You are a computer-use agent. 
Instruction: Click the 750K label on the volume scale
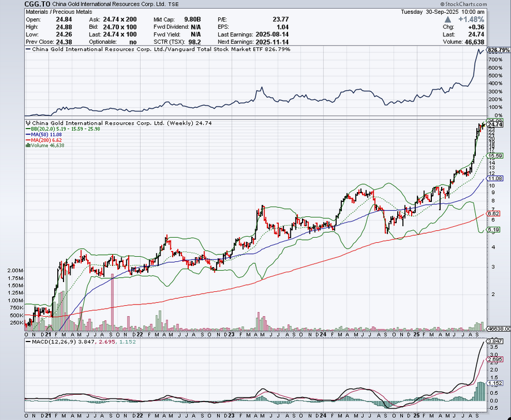[16, 307]
